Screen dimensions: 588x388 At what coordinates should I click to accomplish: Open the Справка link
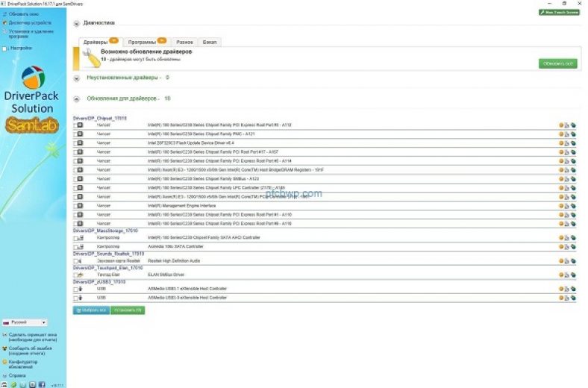click(17, 375)
